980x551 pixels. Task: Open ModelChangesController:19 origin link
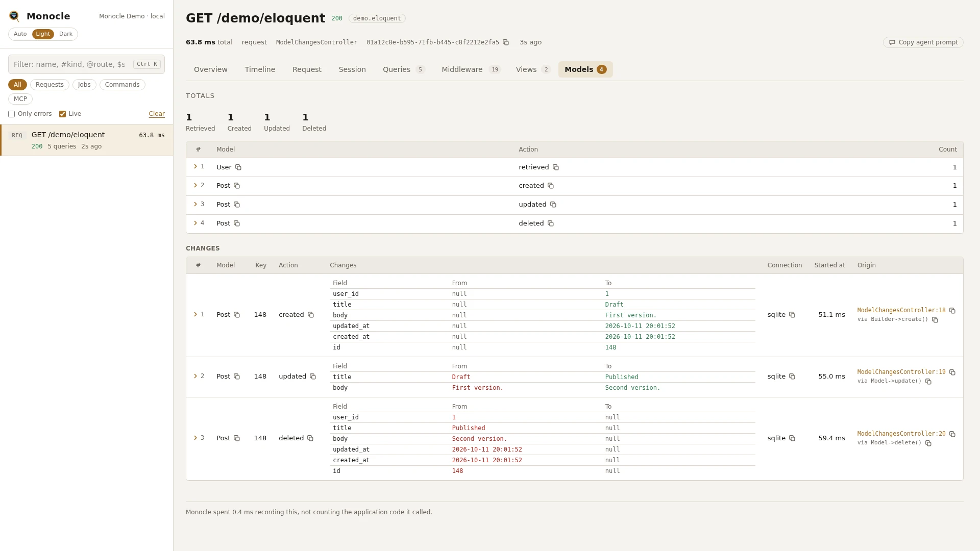901,372
